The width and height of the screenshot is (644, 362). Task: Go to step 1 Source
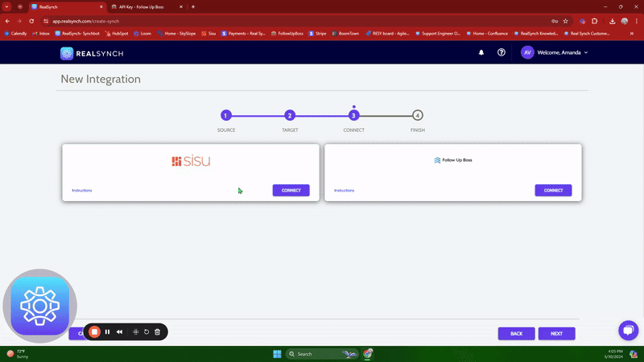[x=226, y=116]
